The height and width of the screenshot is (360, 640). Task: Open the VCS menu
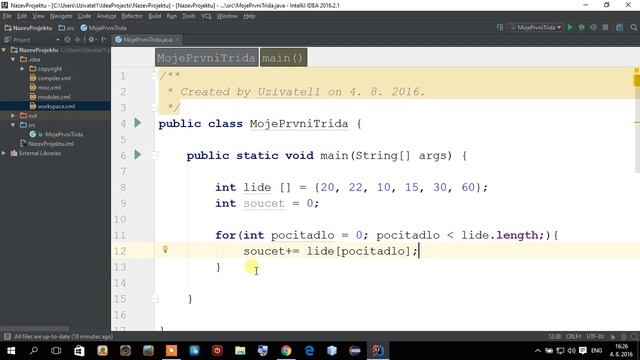pos(206,16)
